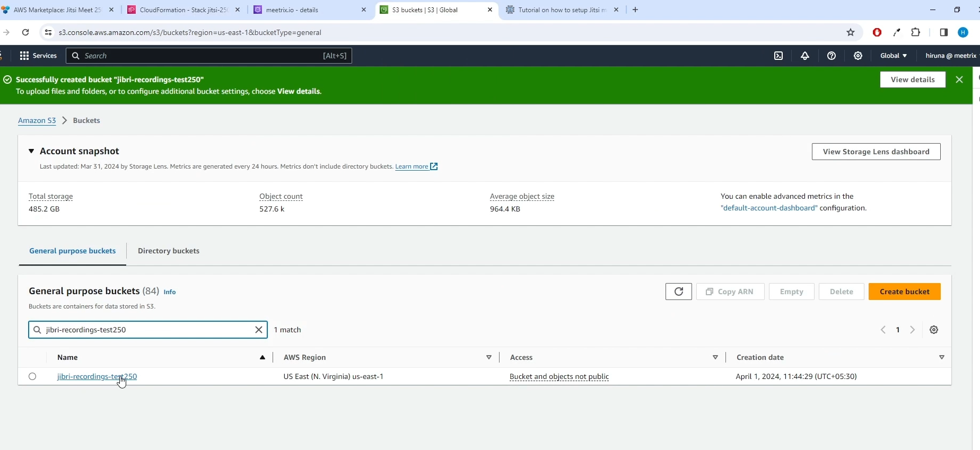
Task: Select the jibri-recordings-test250 radio button
Action: pos(32,376)
